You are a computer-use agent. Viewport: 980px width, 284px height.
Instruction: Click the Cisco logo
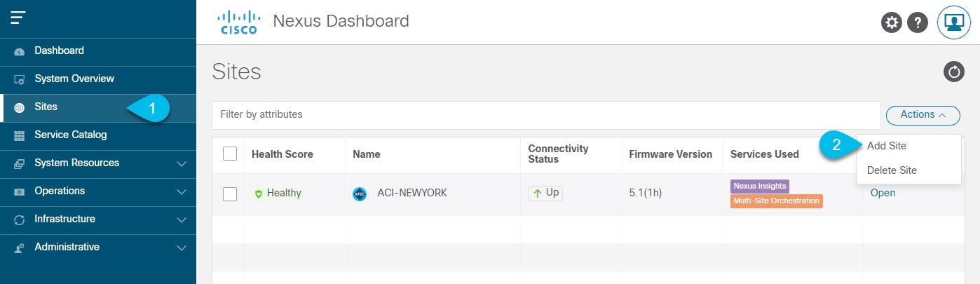coord(238,22)
